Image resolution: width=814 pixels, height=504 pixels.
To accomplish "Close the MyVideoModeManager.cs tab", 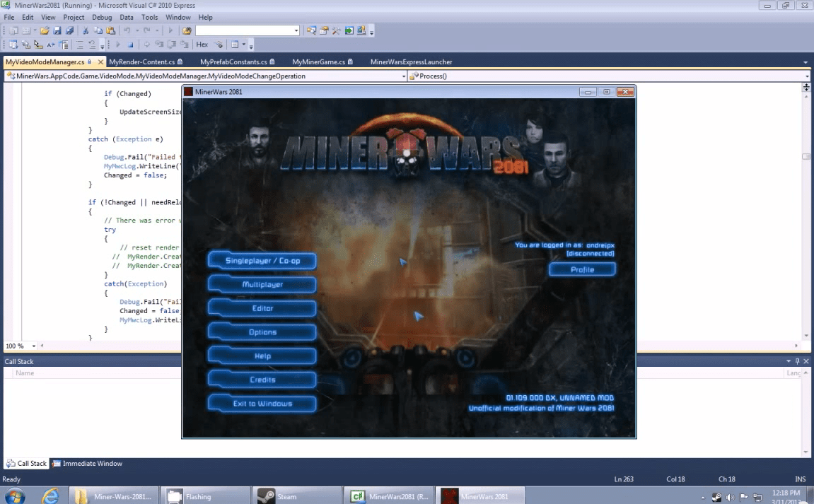I will click(x=100, y=61).
